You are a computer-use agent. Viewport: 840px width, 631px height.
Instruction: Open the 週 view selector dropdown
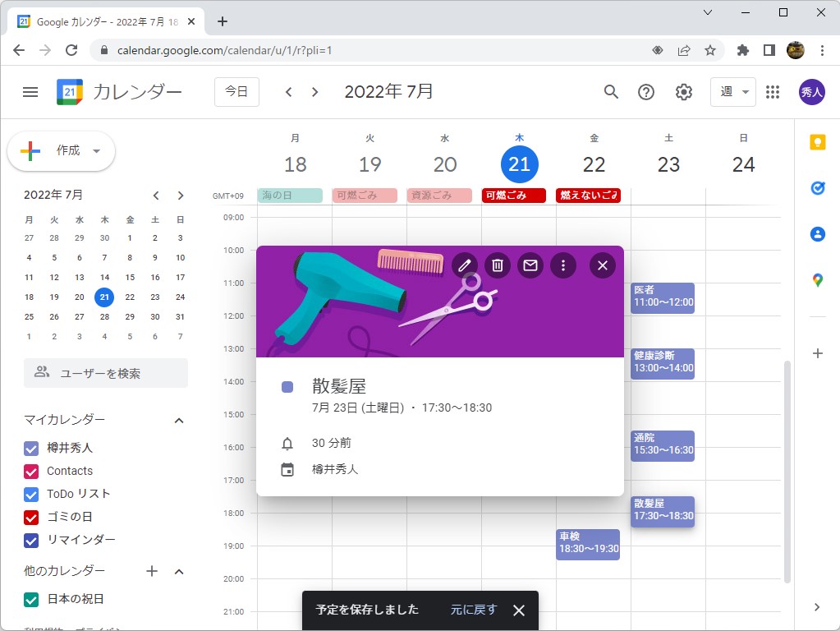(x=732, y=92)
